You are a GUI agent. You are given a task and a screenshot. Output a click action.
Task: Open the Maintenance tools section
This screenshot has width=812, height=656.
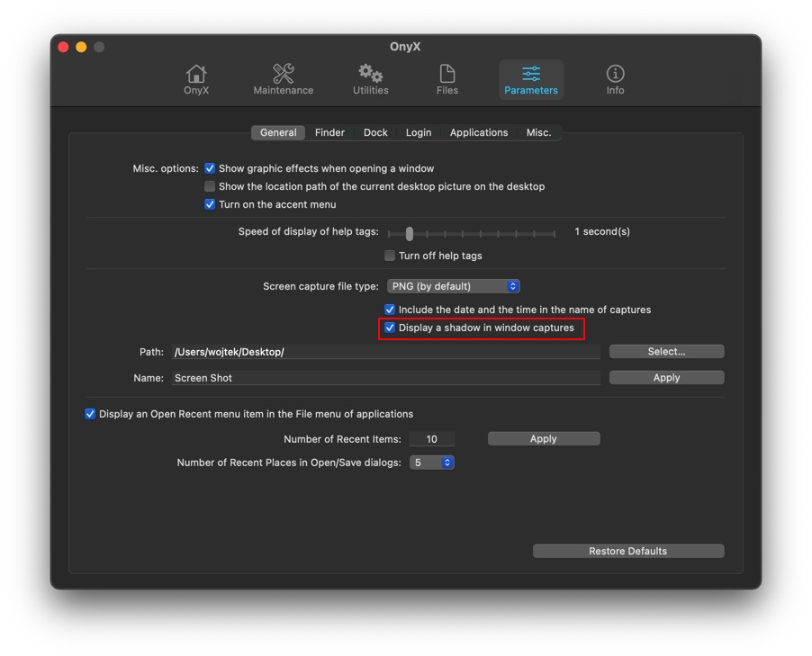[x=284, y=80]
